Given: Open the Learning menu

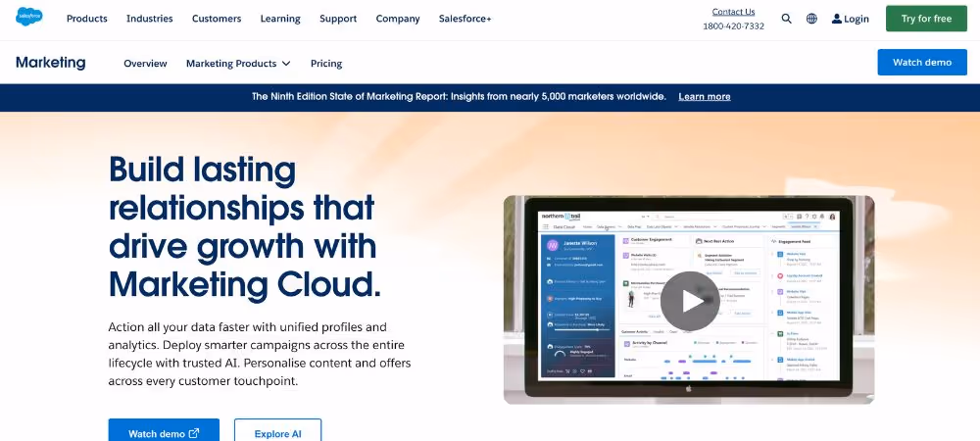Looking at the screenshot, I should pos(280,19).
